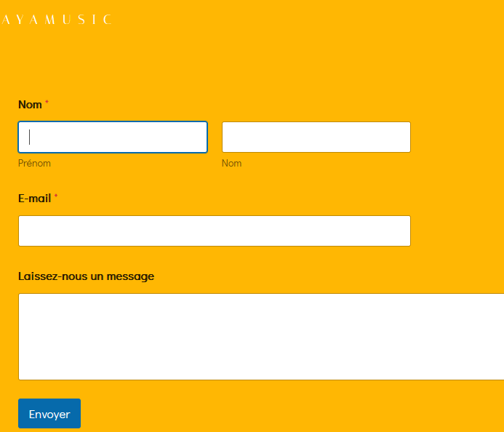
Task: Click the blue send button
Action: pyautogui.click(x=49, y=414)
